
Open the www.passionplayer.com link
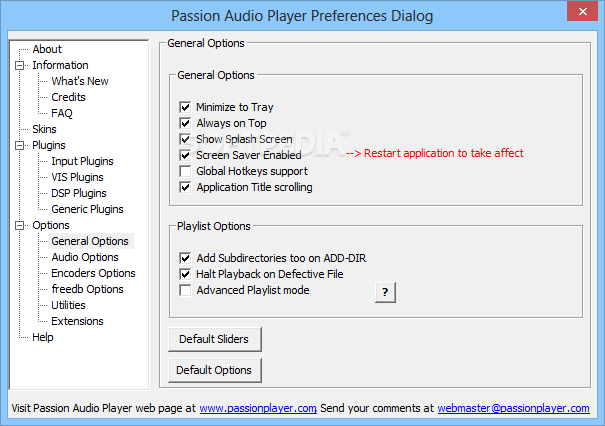click(258, 409)
